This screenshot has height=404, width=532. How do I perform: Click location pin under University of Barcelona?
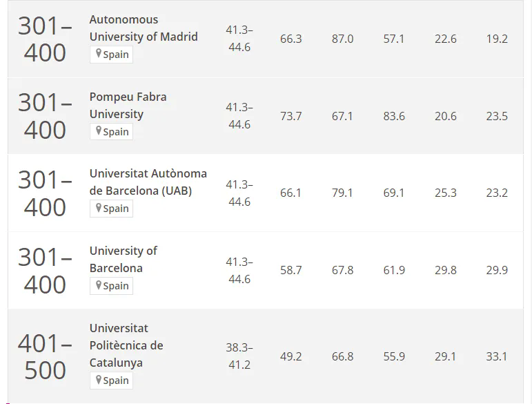pos(99,285)
